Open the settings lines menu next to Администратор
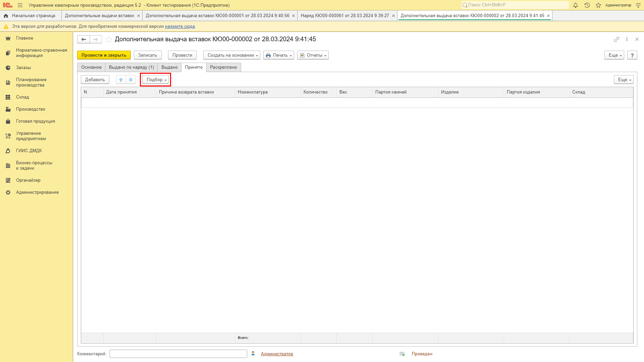 (x=638, y=5)
